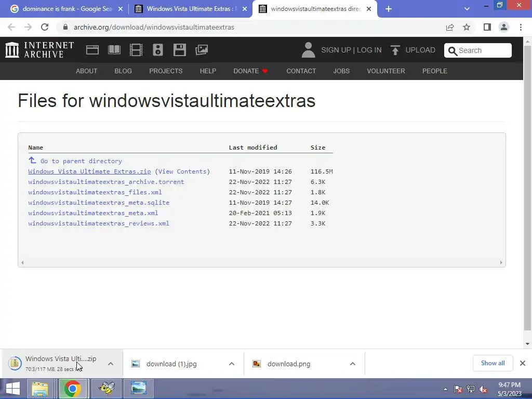Open the VOLUNTEER menu item
This screenshot has width=532, height=399.
tap(386, 71)
